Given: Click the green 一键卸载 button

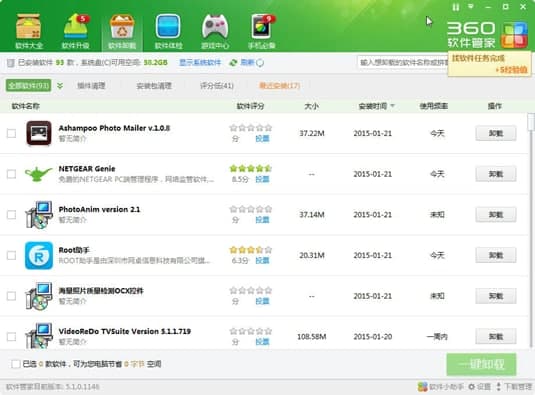Looking at the screenshot, I should point(481,364).
